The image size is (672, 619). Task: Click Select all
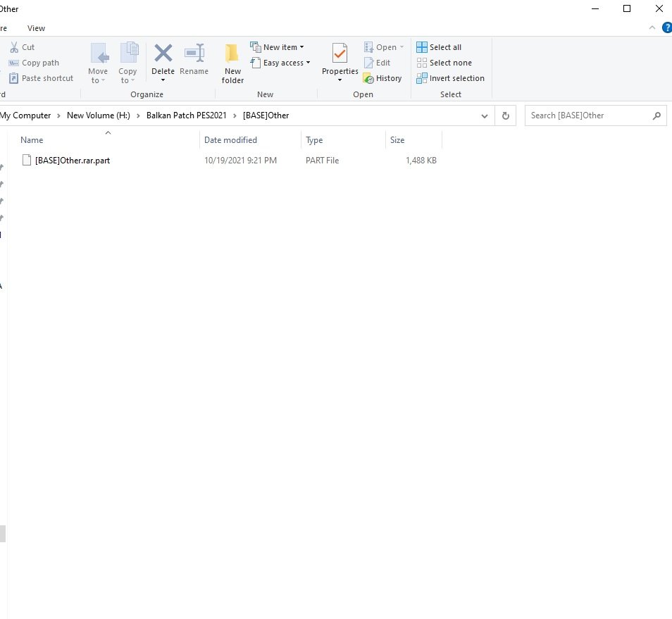(x=439, y=47)
